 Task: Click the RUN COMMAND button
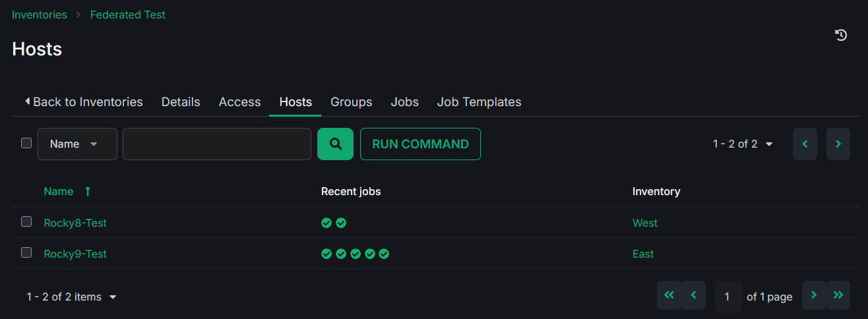tap(420, 144)
